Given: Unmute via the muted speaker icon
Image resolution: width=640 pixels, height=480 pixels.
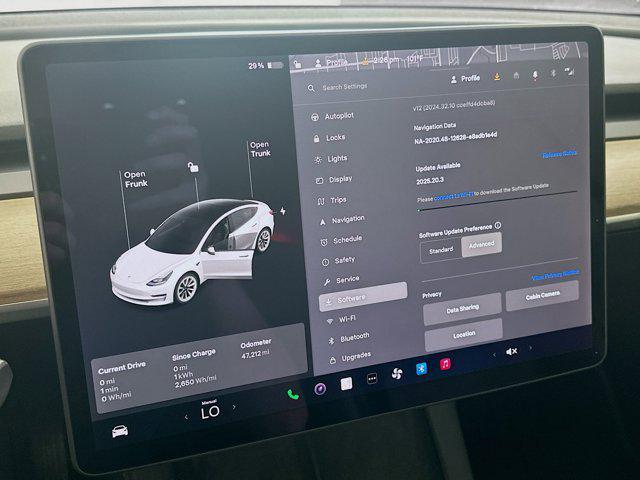Looking at the screenshot, I should [x=511, y=351].
